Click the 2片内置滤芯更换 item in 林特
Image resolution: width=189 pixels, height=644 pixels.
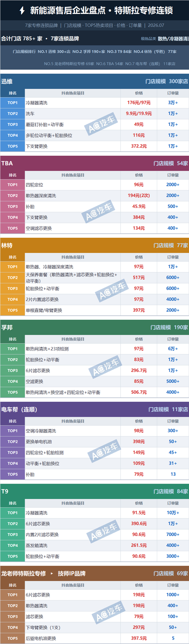tap(42, 299)
